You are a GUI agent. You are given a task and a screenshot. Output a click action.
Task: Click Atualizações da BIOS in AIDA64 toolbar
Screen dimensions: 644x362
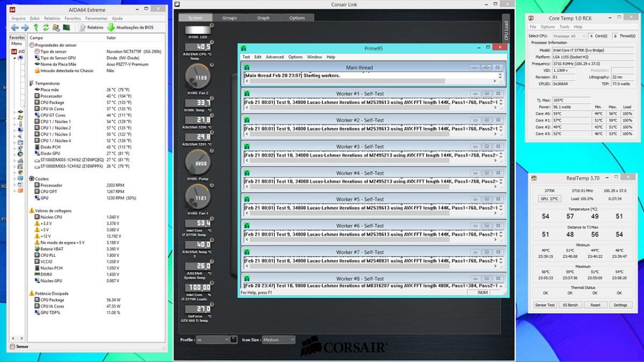point(130,27)
